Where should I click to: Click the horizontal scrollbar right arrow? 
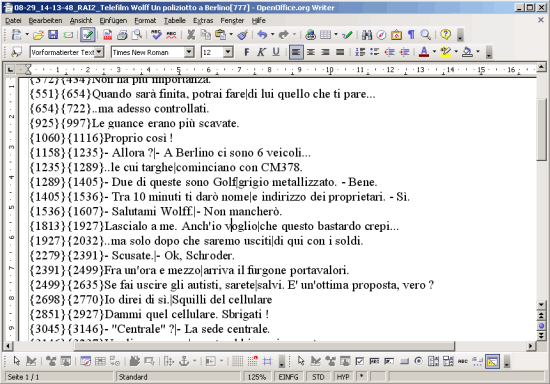(x=530, y=346)
